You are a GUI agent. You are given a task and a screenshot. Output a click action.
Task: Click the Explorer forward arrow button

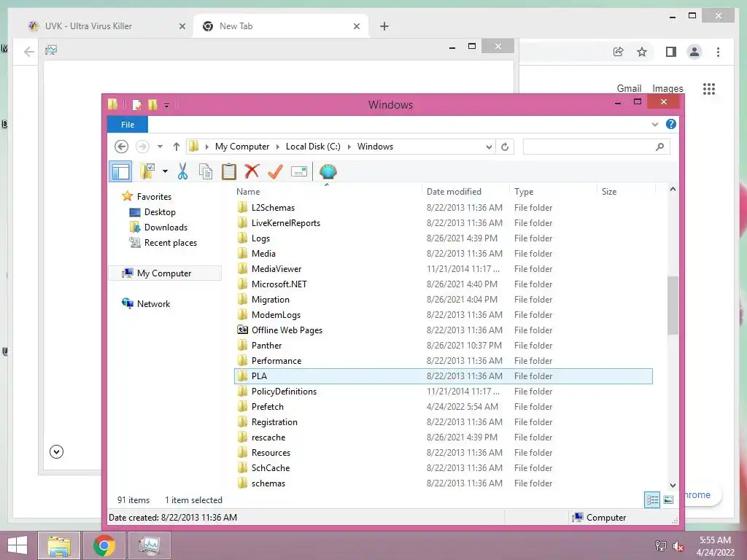click(142, 147)
